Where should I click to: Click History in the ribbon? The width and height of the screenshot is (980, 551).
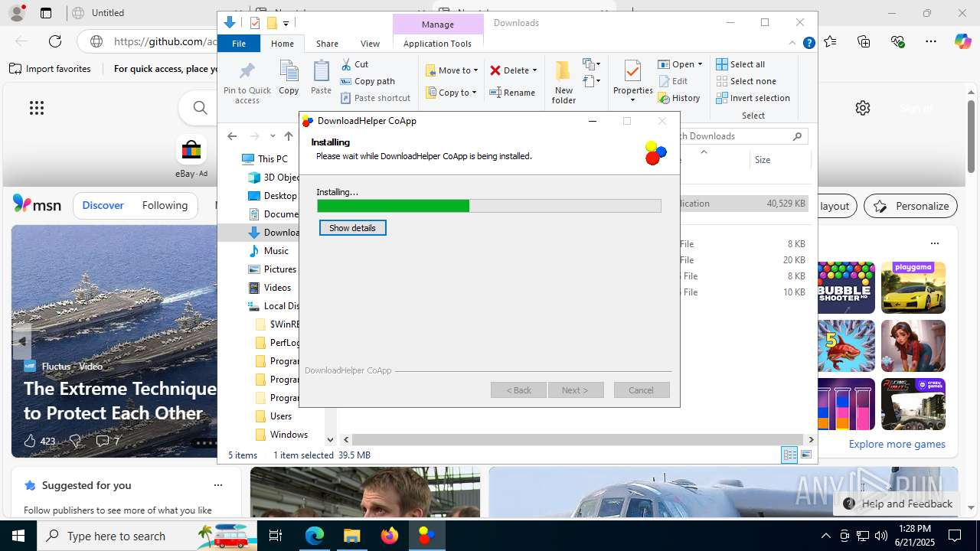[x=679, y=98]
